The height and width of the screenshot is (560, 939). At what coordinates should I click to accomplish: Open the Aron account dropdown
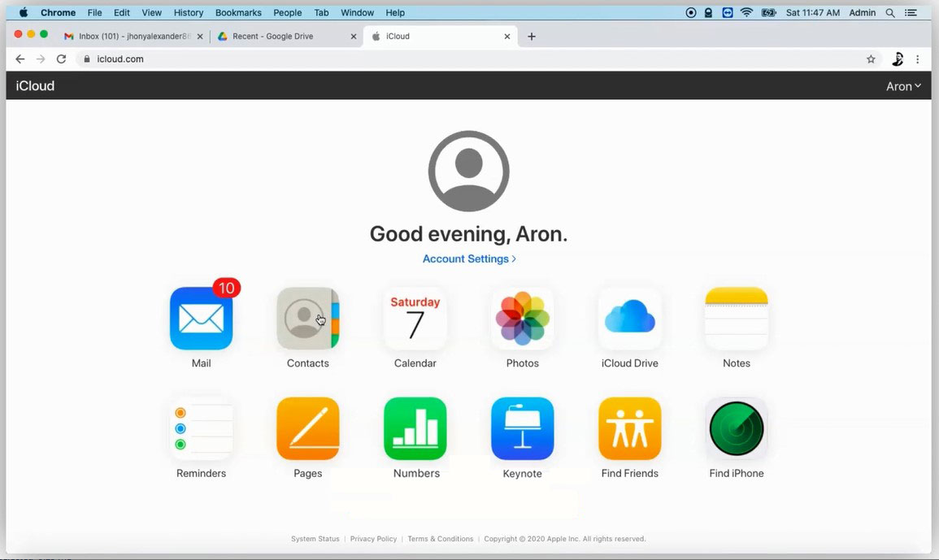tap(903, 85)
